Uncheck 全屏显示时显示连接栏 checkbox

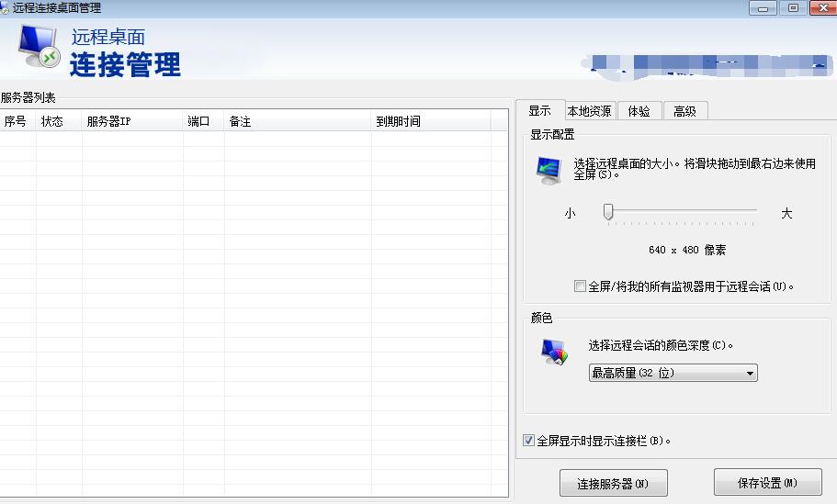(528, 441)
